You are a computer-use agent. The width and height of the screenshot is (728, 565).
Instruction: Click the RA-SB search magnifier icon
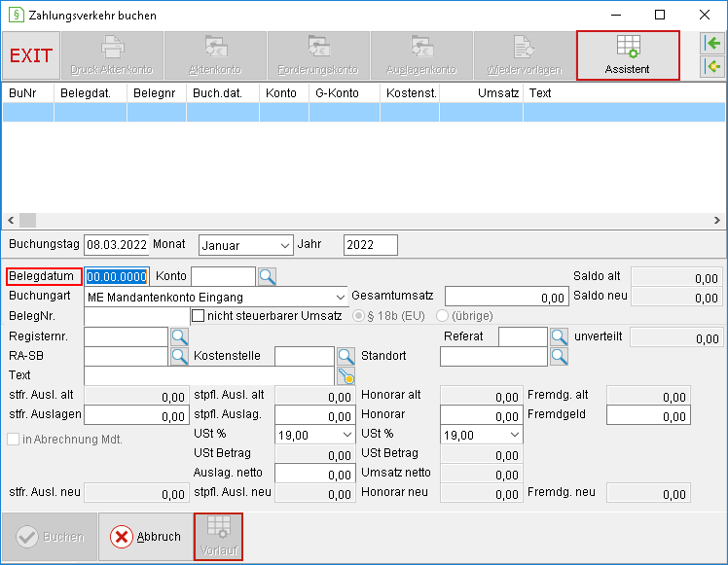pyautogui.click(x=180, y=356)
